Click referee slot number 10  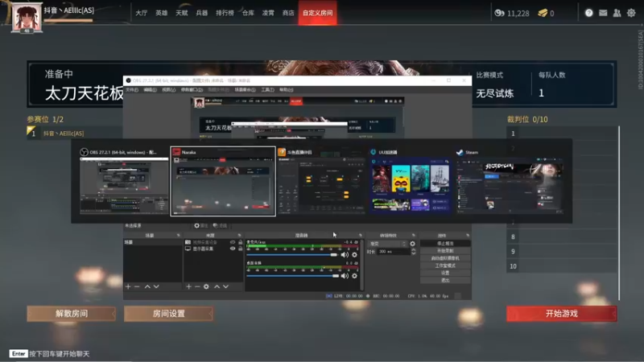(x=561, y=266)
